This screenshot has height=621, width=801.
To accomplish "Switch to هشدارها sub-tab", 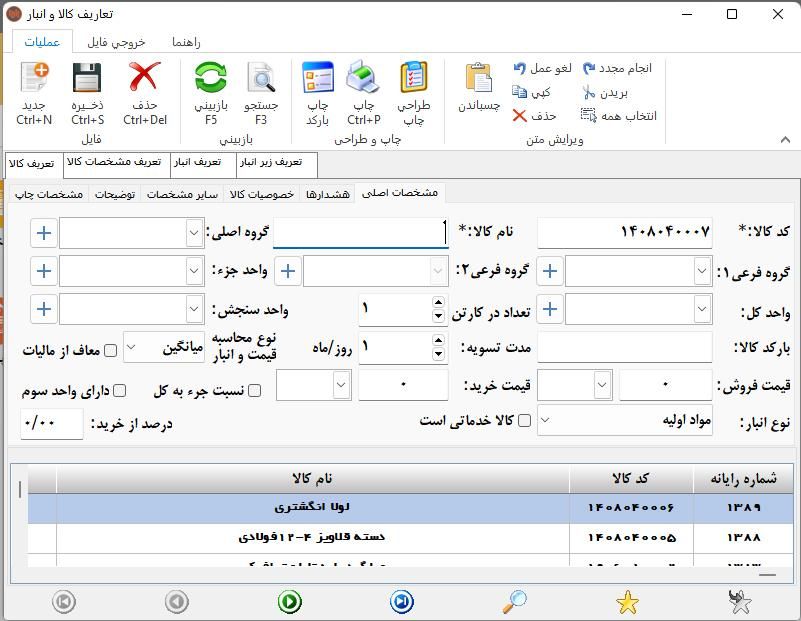I will (x=327, y=194).
